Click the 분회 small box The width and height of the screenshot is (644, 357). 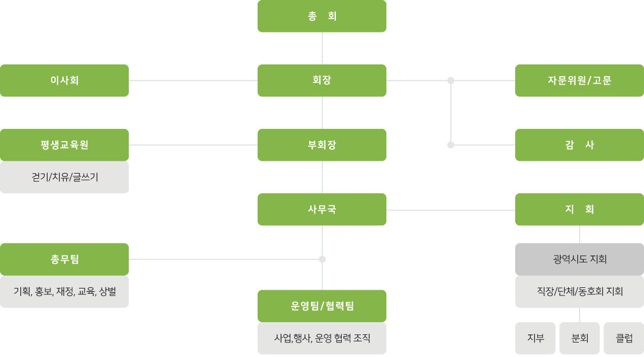tap(580, 338)
